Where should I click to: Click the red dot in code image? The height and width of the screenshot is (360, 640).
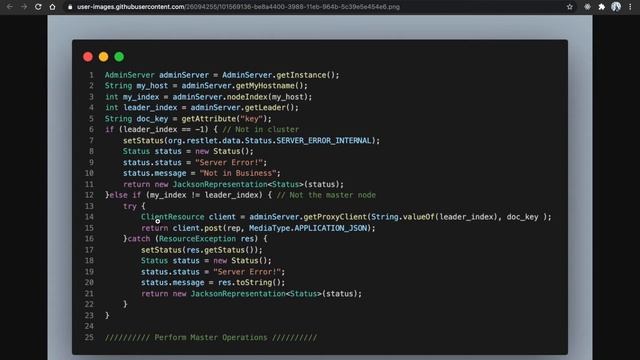click(88, 57)
